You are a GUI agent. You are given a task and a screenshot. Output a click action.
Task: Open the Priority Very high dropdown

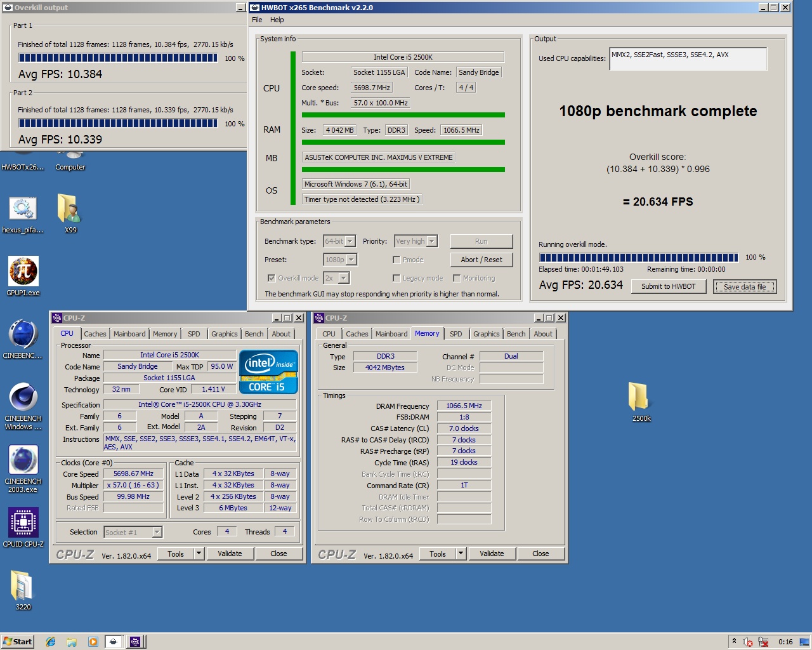click(416, 241)
